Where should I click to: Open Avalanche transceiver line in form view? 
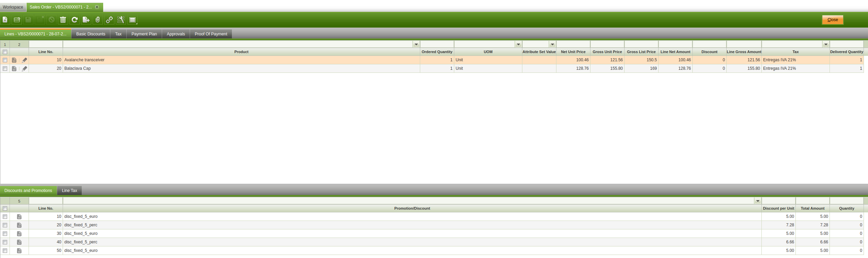14,60
